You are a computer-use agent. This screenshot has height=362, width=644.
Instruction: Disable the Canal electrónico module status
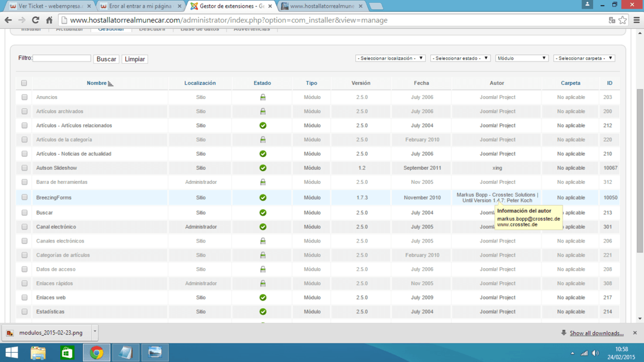pyautogui.click(x=263, y=227)
